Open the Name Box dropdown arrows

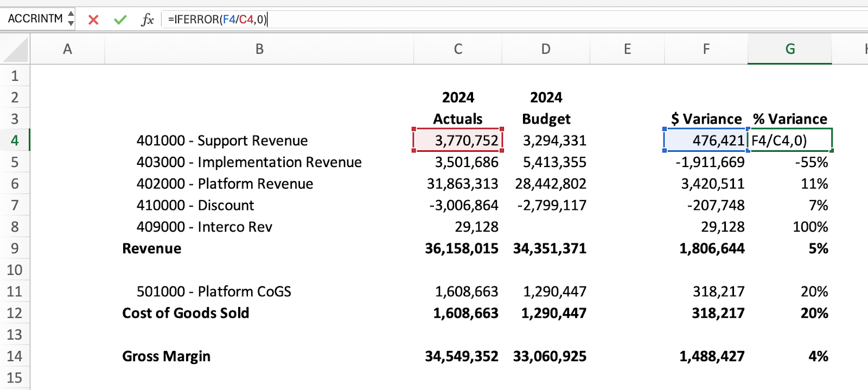click(71, 19)
